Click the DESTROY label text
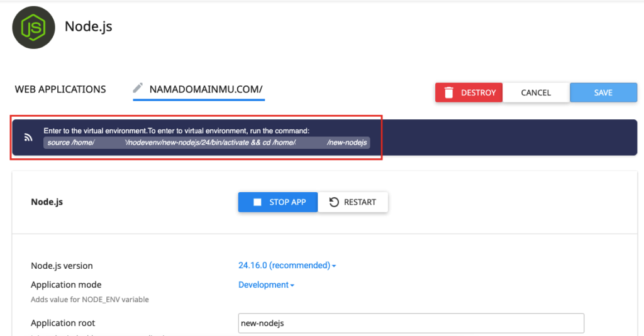 [x=479, y=93]
